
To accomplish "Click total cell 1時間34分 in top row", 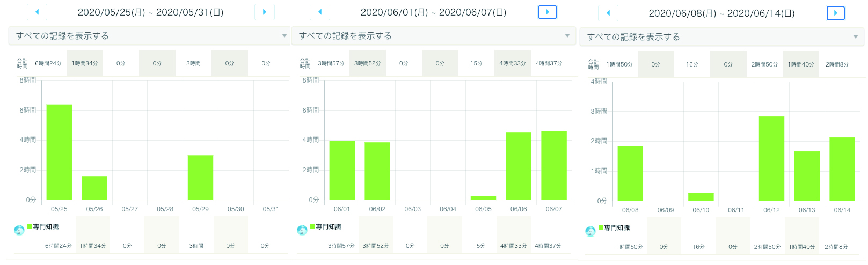I will click(x=85, y=63).
